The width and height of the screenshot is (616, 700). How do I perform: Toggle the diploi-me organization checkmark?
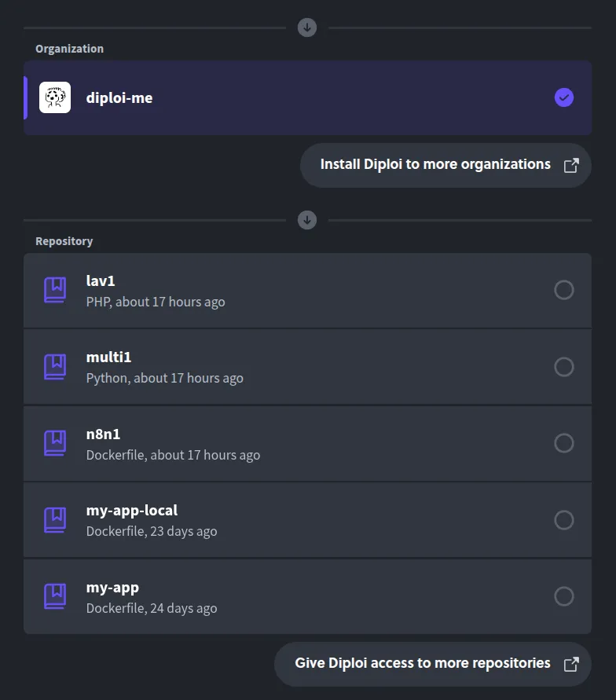click(564, 97)
